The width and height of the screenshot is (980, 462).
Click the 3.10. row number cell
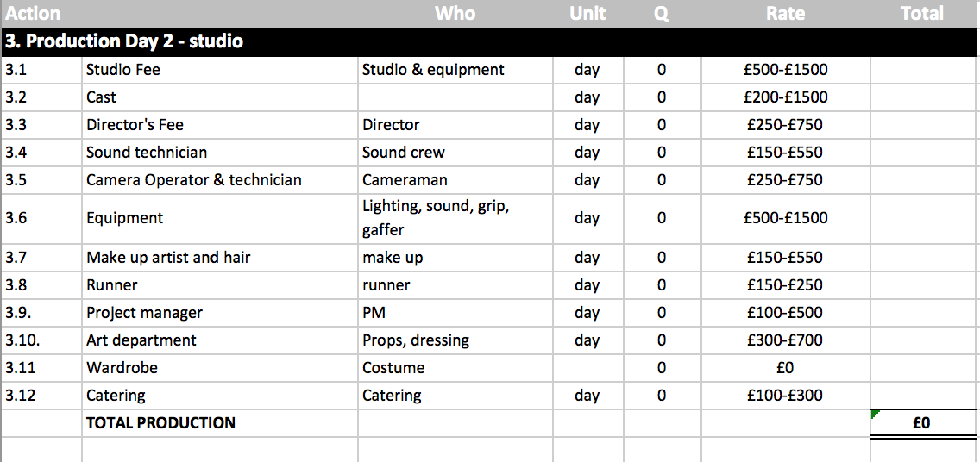42,340
